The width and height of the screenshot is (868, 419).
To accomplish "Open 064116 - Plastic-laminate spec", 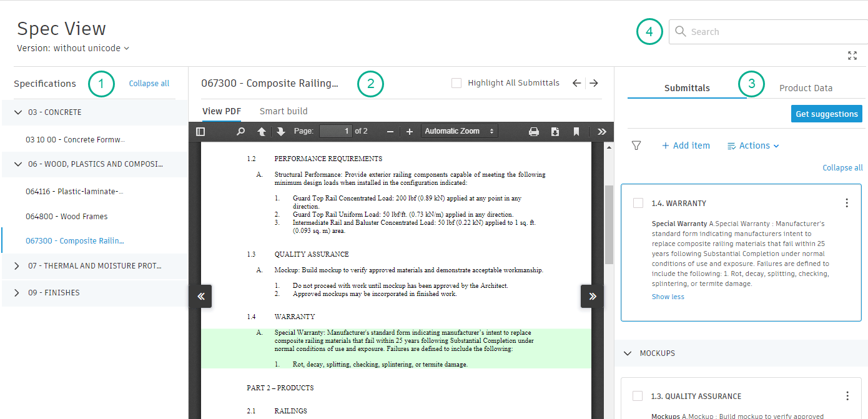I will click(74, 191).
